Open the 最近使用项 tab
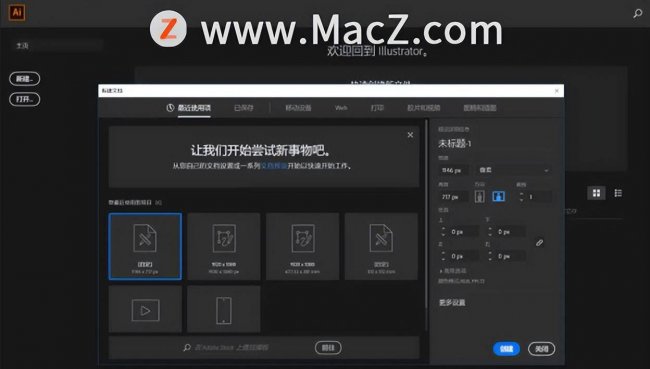The width and height of the screenshot is (650, 369). point(189,108)
